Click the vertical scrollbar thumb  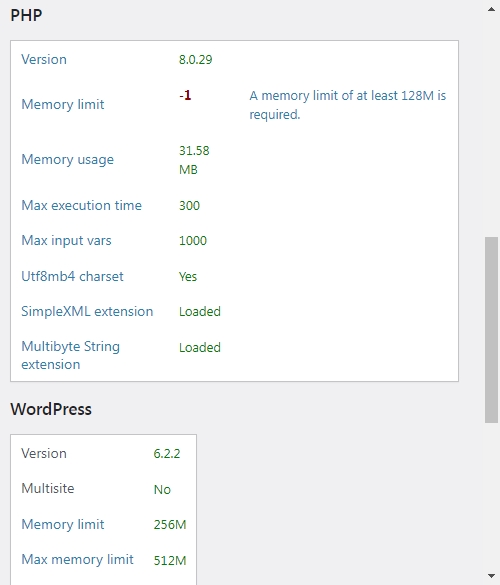tap(491, 330)
